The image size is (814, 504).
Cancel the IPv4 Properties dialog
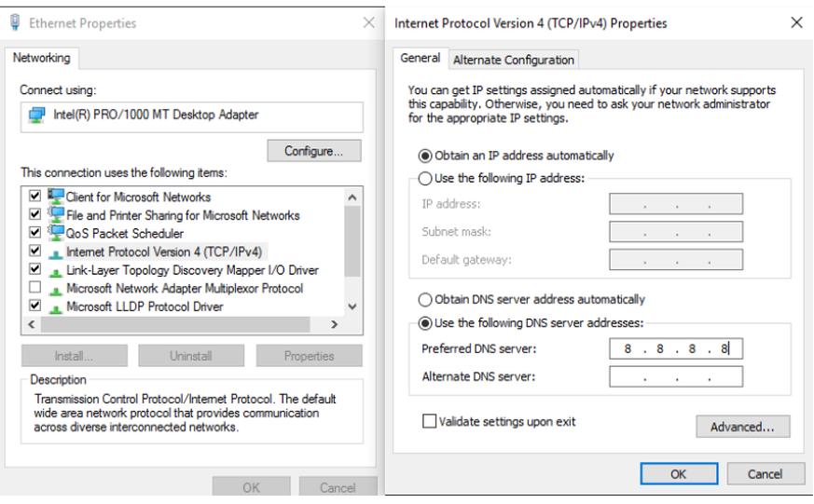(766, 474)
